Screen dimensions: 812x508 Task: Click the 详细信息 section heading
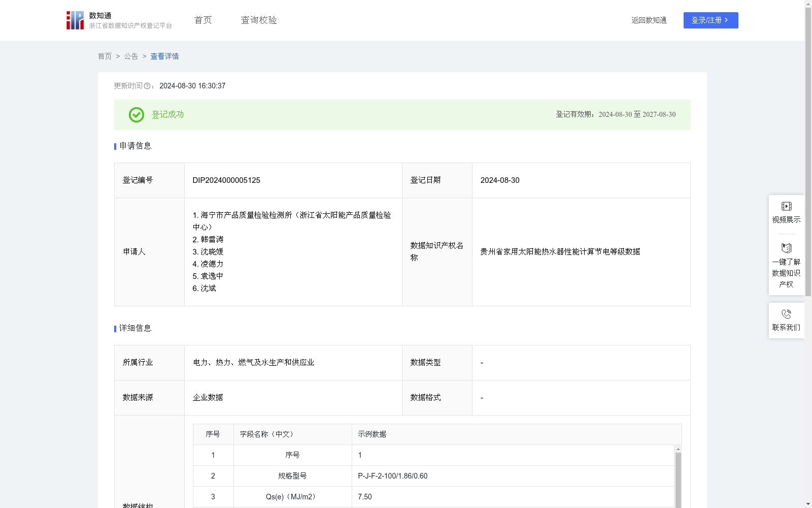pyautogui.click(x=136, y=328)
